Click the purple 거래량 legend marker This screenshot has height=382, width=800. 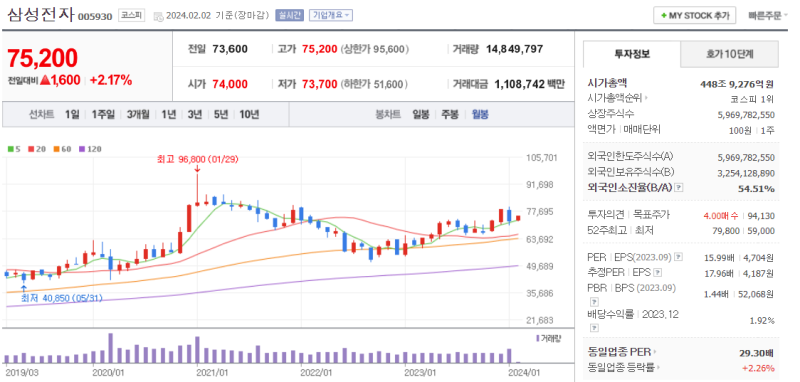(538, 339)
